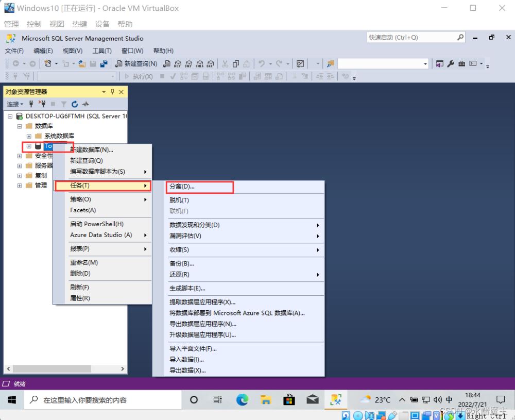This screenshot has width=515, height=420.
Task: Click the XMLA query icon
Action: point(200,64)
